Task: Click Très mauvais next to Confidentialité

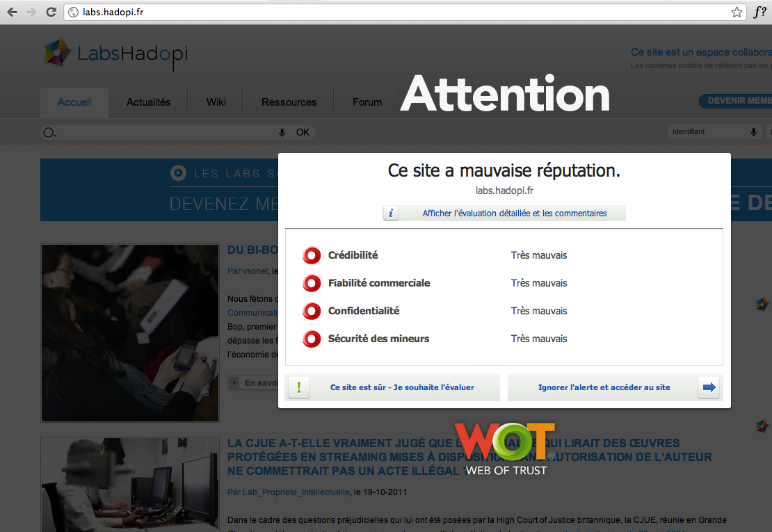Action: pyautogui.click(x=539, y=311)
